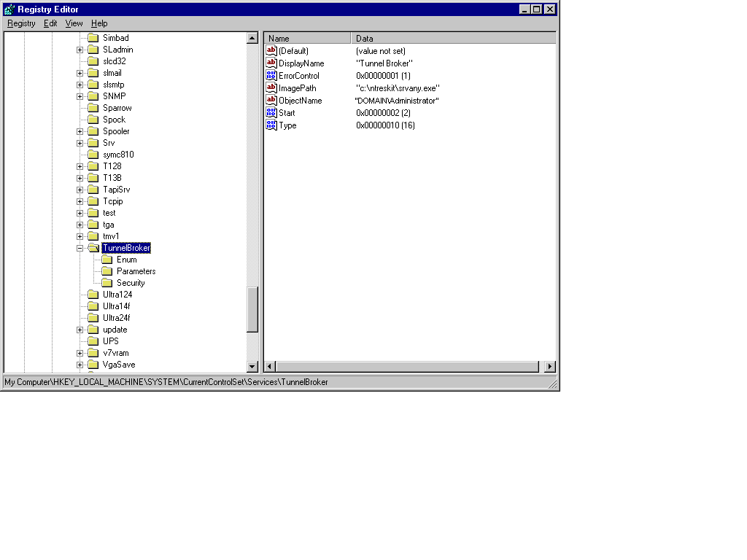Viewport: 747px width, 560px height.
Task: Open the Registry menu
Action: pyautogui.click(x=21, y=23)
